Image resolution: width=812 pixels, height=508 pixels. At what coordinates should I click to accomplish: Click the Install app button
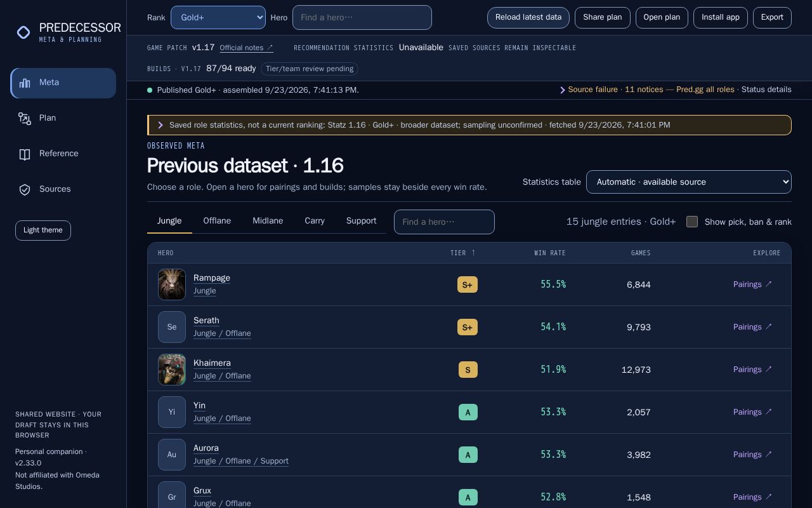[x=721, y=18]
